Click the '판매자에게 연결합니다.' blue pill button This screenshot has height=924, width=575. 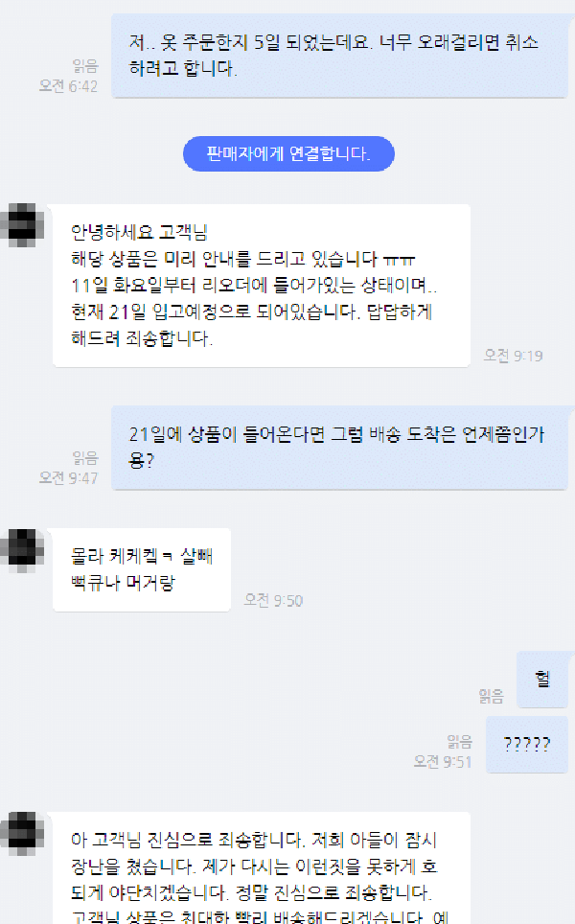[288, 153]
